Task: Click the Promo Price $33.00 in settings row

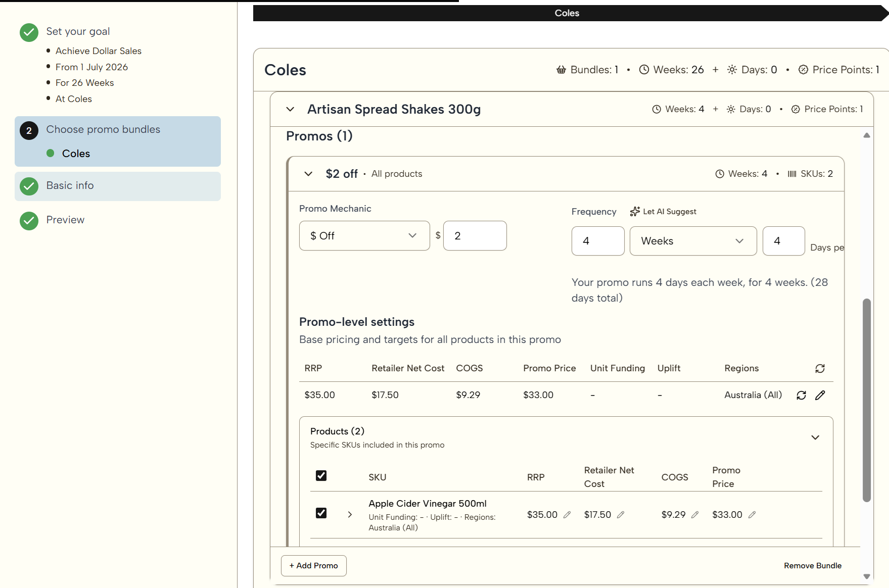Action: [x=538, y=395]
